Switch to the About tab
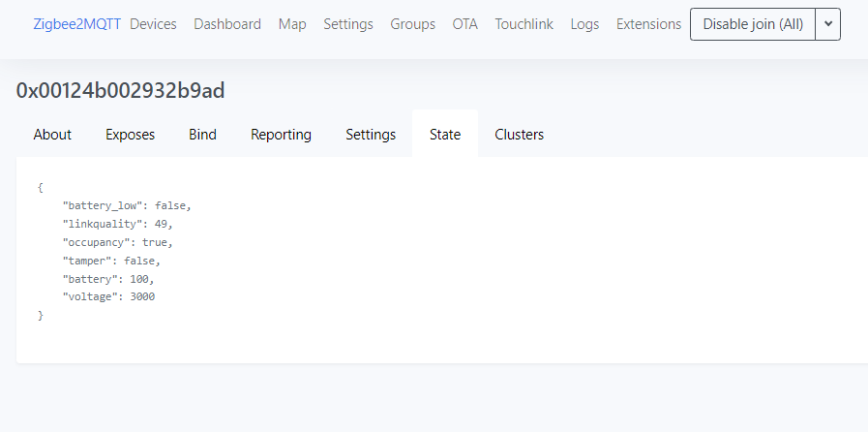868x432 pixels. [x=52, y=135]
